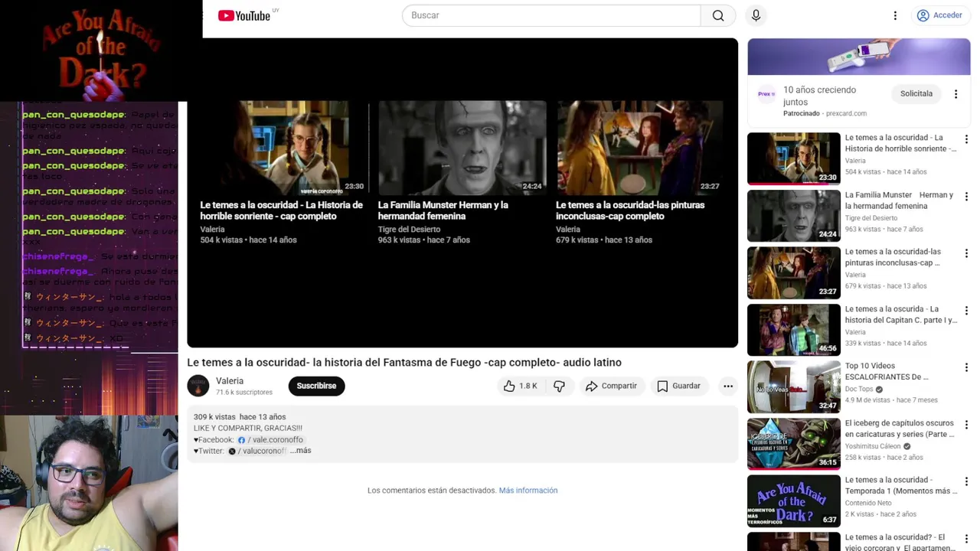
Task: Open Are You Afraid of the Dark 6:37 thumbnail
Action: 794,500
